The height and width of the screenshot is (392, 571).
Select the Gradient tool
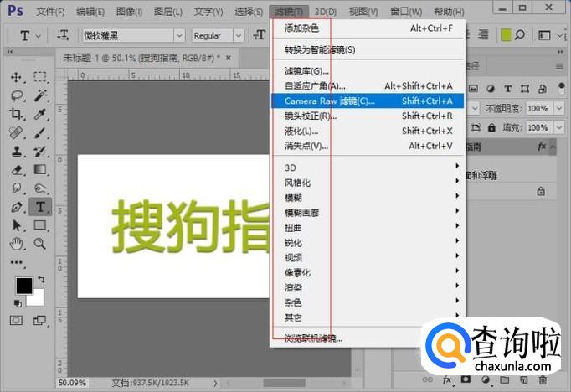coord(40,170)
